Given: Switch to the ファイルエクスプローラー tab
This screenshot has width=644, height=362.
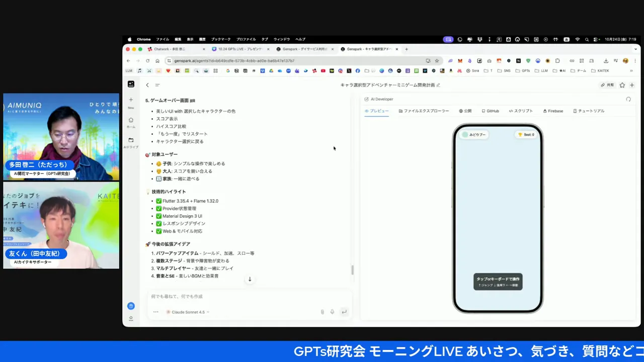Looking at the screenshot, I should 424,111.
